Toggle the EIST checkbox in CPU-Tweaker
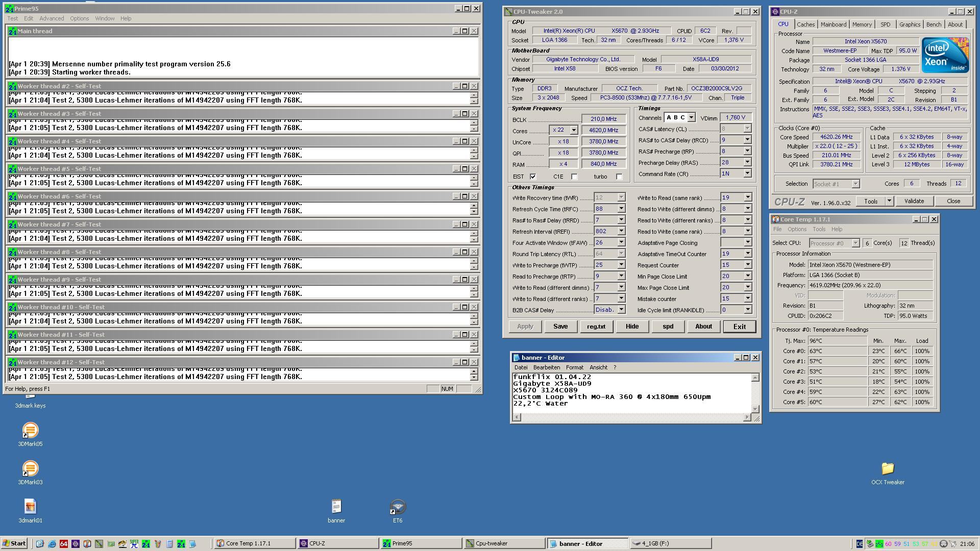The image size is (980, 551). pyautogui.click(x=533, y=177)
